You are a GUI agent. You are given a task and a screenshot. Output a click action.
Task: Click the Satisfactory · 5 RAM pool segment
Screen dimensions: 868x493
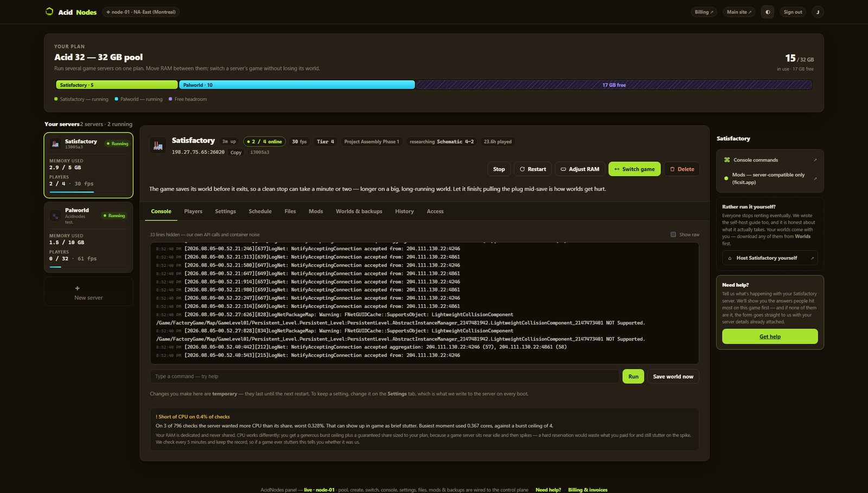click(117, 85)
